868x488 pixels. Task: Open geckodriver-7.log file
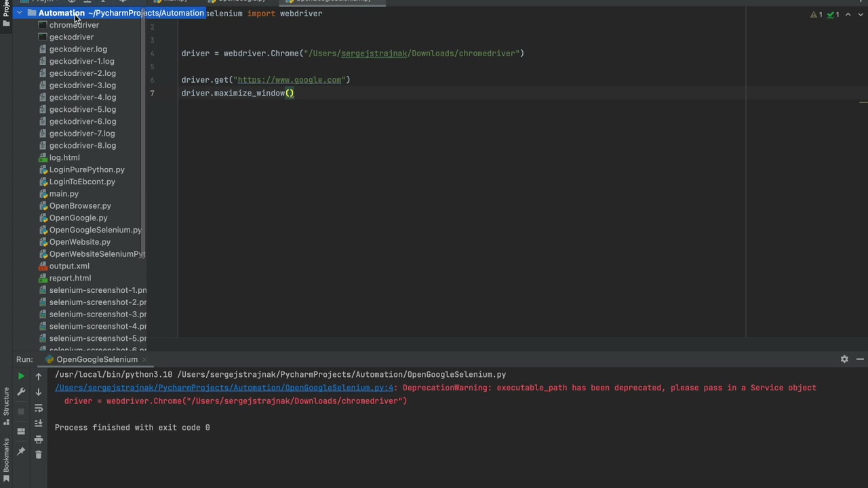(81, 134)
